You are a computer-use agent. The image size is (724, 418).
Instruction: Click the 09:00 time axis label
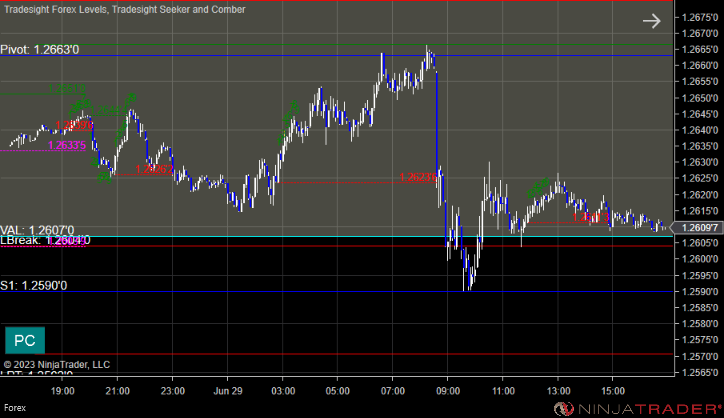(448, 391)
